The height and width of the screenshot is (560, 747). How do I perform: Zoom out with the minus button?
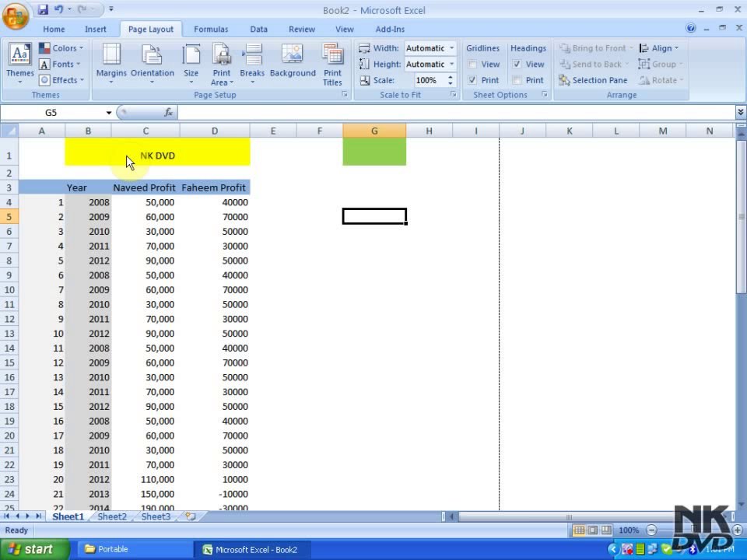click(652, 530)
